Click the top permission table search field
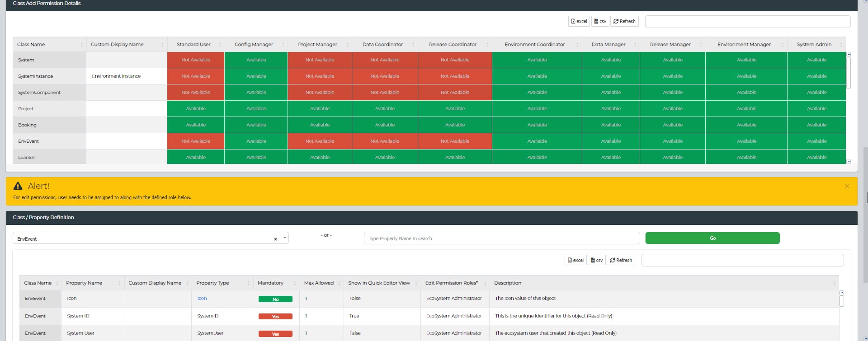 pos(747,21)
